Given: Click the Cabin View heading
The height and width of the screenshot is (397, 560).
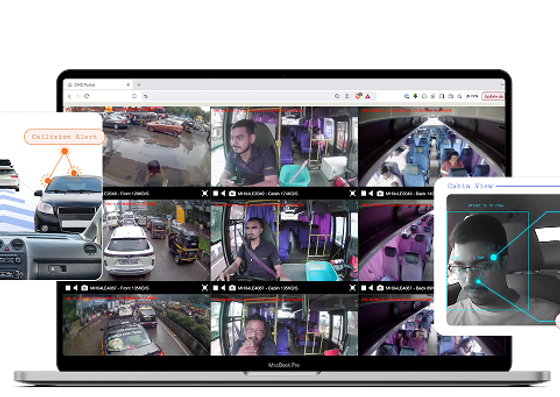Looking at the screenshot, I should 470,186.
